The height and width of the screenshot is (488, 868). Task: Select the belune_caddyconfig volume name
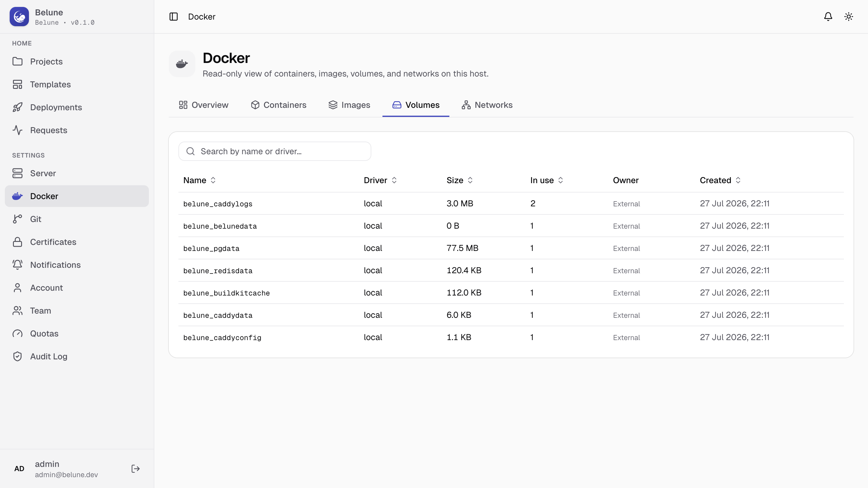click(x=222, y=337)
